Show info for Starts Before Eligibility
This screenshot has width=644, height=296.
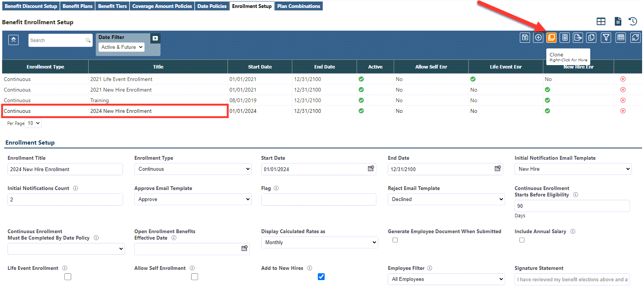tap(575, 195)
